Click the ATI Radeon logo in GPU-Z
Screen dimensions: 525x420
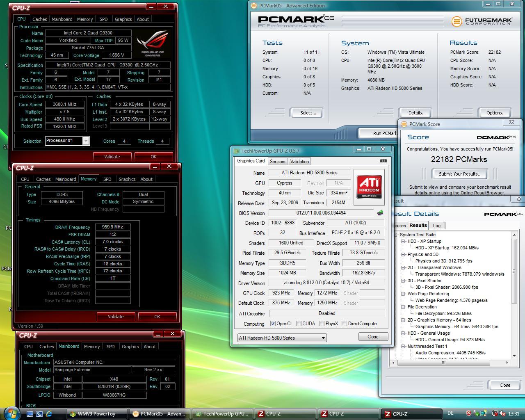coord(369,187)
